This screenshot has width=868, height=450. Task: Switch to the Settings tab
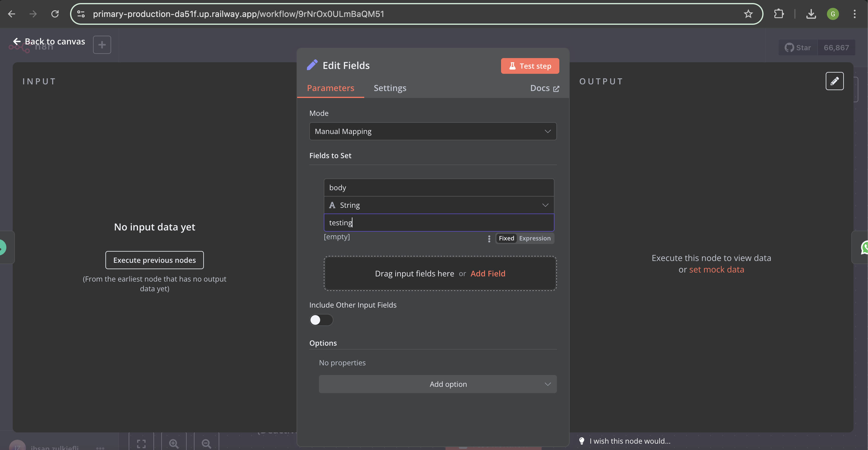(x=390, y=88)
